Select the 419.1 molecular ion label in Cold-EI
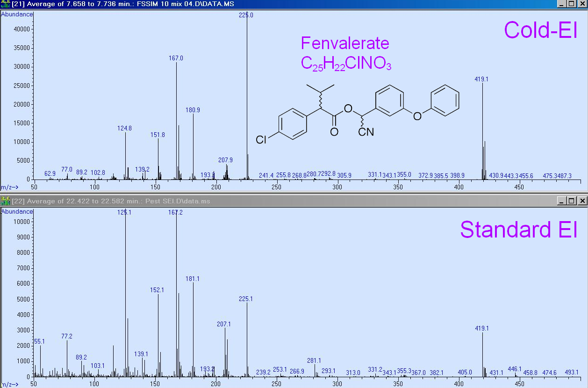This screenshot has height=388, width=588. click(x=481, y=79)
